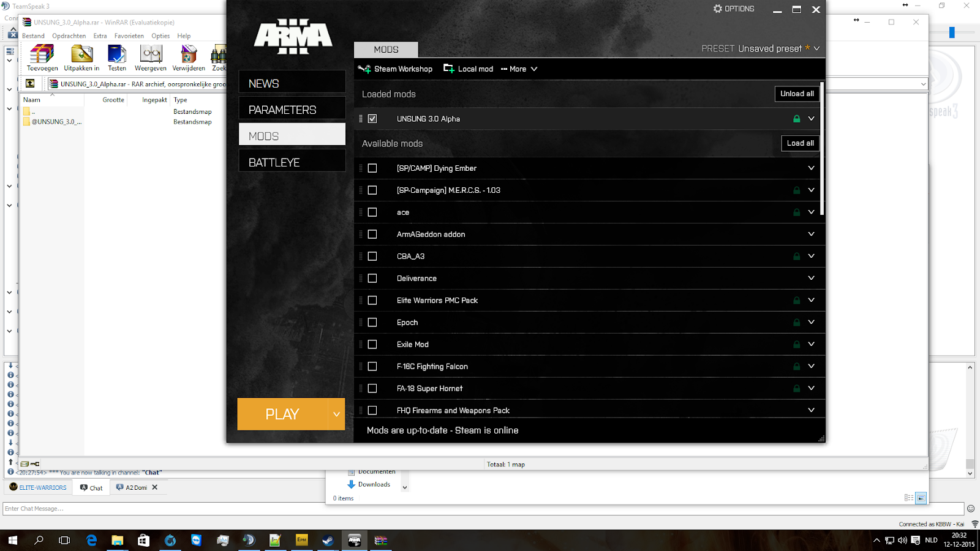Click the Unload all button
This screenshot has height=551, width=980.
click(x=797, y=94)
